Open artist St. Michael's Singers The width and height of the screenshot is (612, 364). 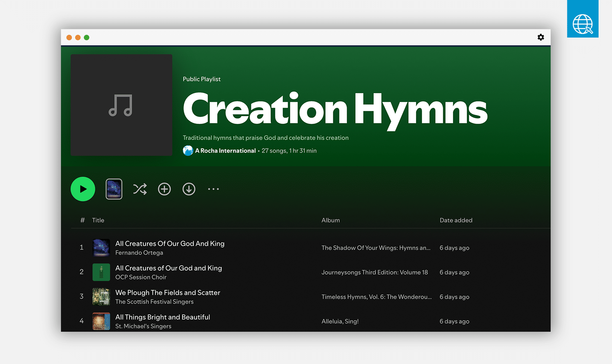pos(143,326)
